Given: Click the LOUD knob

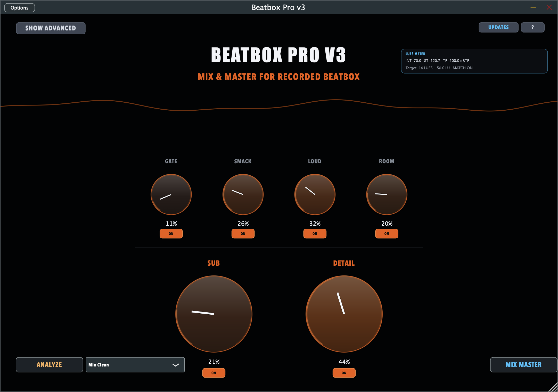Looking at the screenshot, I should [x=315, y=194].
